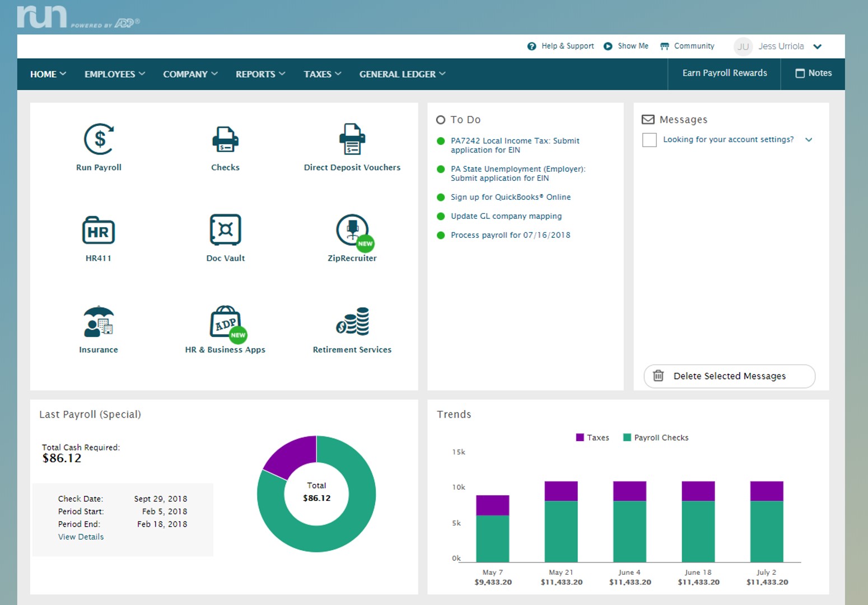
Task: Open Direct Deposit Vouchers icon
Action: tap(352, 139)
